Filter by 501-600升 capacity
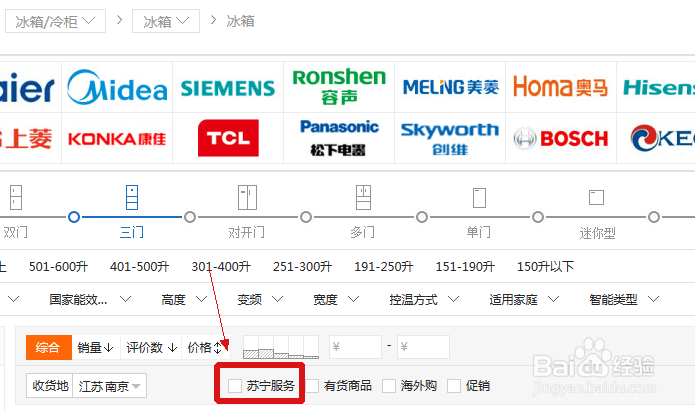Image resolution: width=695 pixels, height=412 pixels. pyautogui.click(x=59, y=266)
